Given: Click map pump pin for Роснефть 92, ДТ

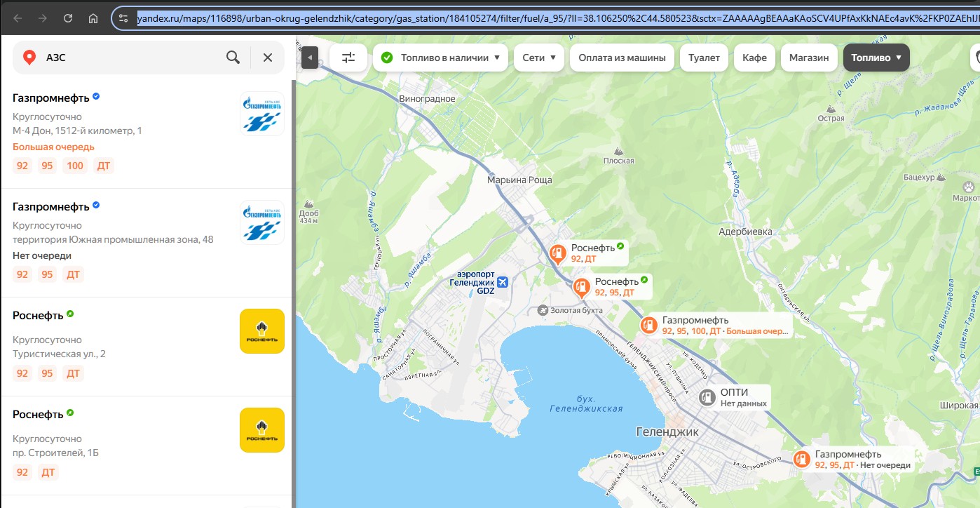Looking at the screenshot, I should 558,253.
